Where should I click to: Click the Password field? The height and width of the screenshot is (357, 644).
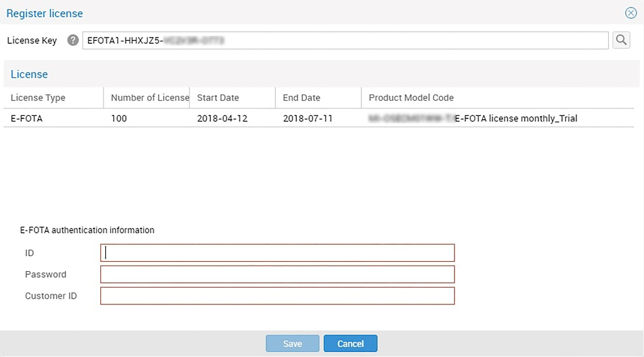click(x=277, y=274)
